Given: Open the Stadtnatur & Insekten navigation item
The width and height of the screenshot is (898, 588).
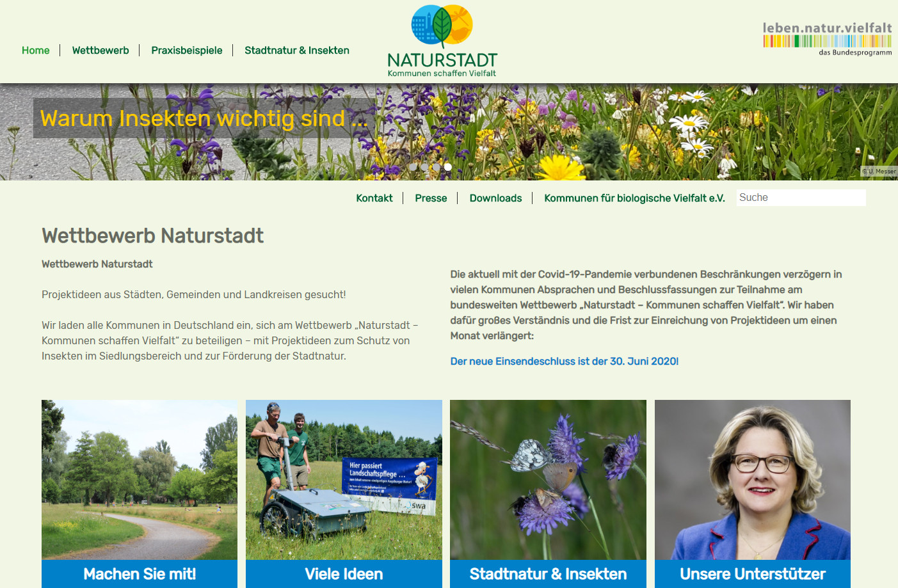Looking at the screenshot, I should pyautogui.click(x=297, y=51).
